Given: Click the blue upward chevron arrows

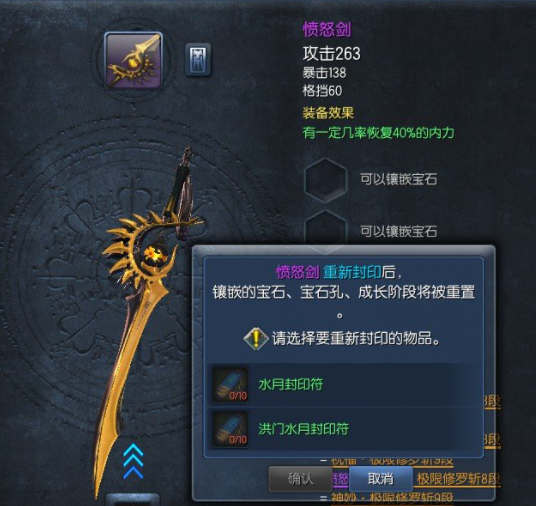Looking at the screenshot, I should click(133, 462).
